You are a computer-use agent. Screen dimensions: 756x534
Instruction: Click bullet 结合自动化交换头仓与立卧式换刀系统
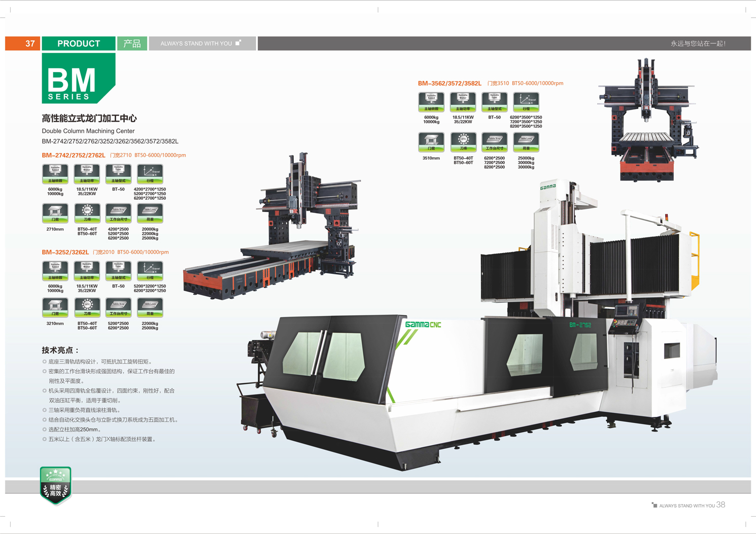pos(110,420)
